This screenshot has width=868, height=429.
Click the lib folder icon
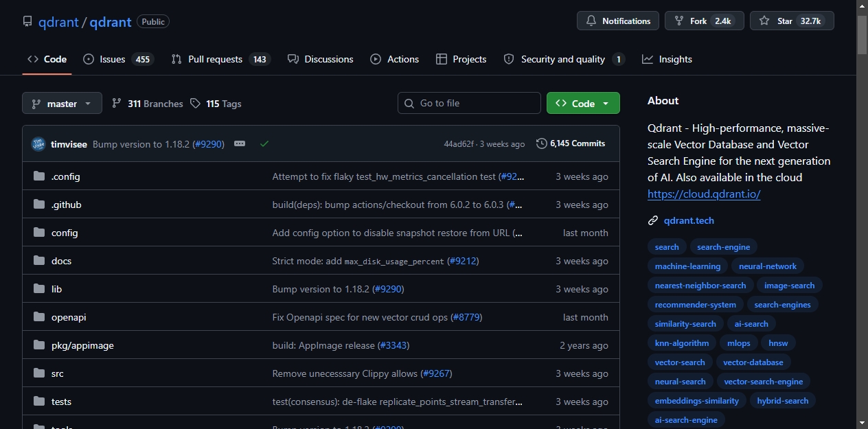point(39,289)
